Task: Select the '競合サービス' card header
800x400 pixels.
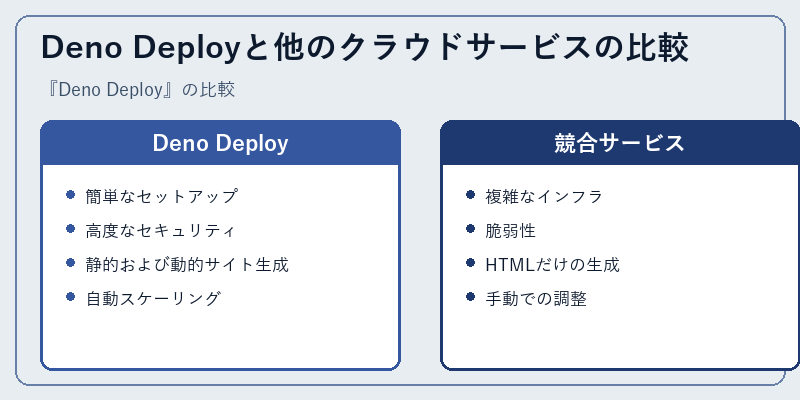Action: tap(620, 143)
